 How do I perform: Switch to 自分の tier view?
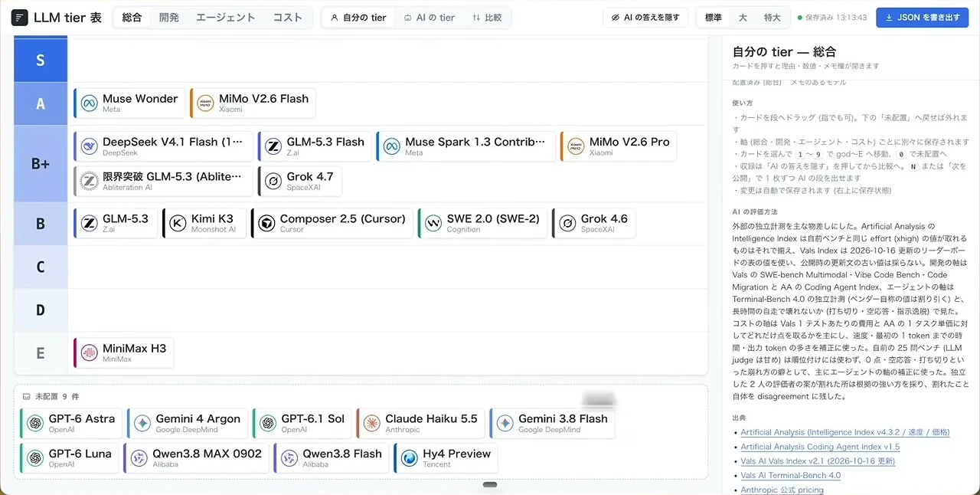[x=358, y=18]
